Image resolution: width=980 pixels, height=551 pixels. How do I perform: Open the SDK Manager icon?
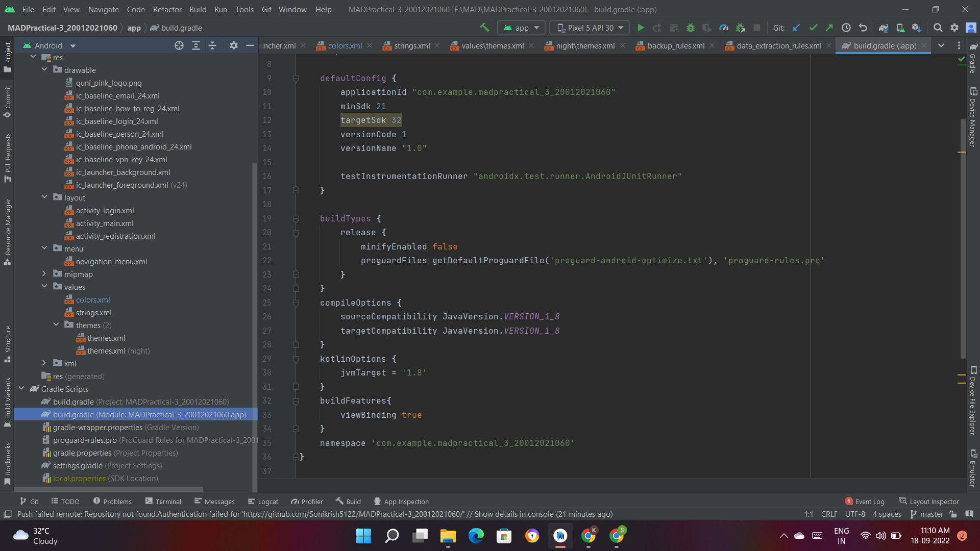917,28
